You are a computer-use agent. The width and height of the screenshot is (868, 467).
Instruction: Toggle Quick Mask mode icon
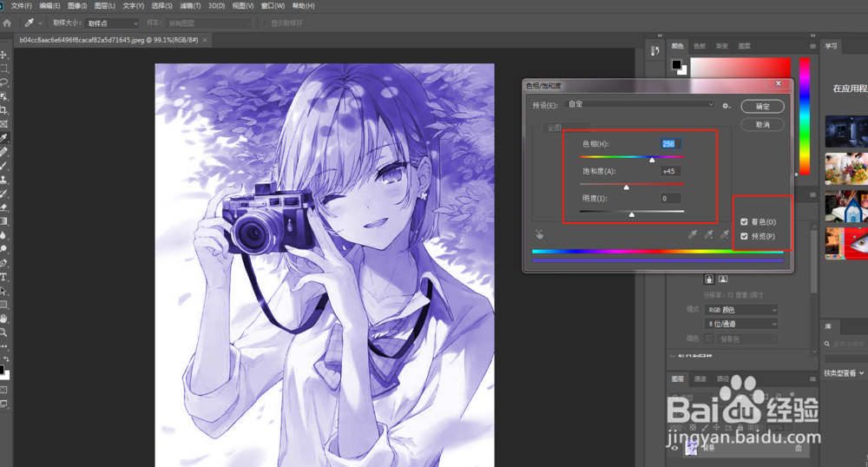click(x=3, y=390)
